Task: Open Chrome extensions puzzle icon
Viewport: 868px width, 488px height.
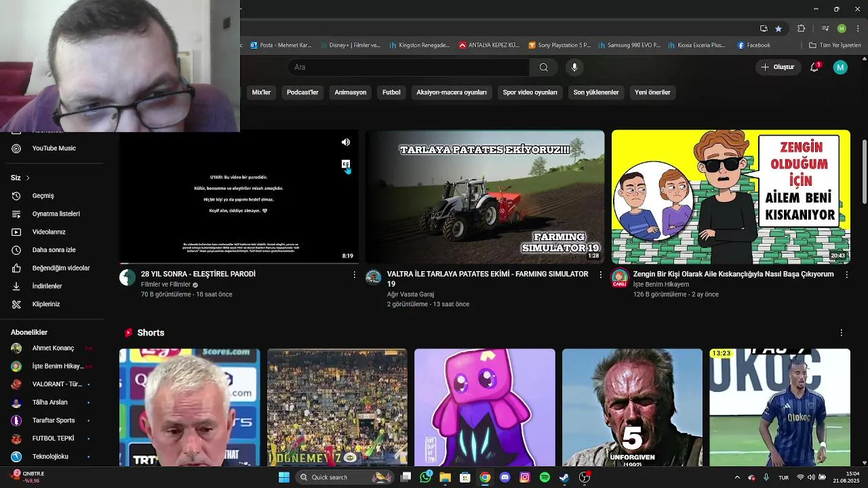Action: (802, 28)
